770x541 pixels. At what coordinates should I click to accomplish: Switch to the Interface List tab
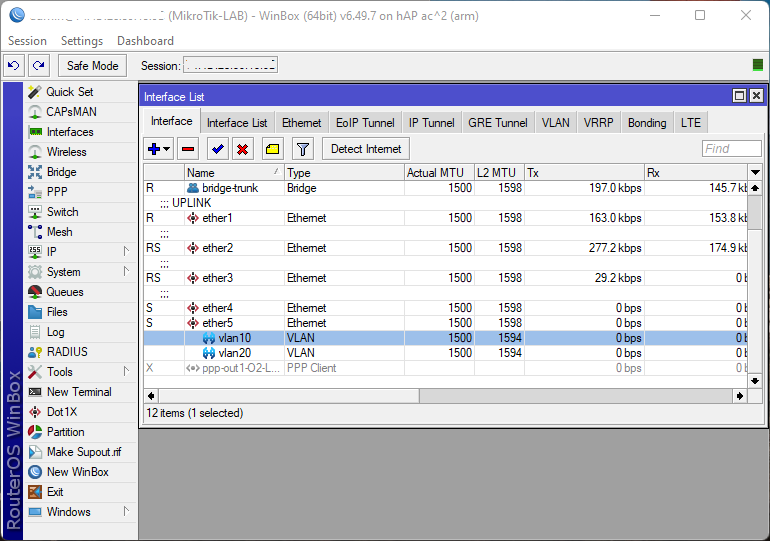point(237,123)
